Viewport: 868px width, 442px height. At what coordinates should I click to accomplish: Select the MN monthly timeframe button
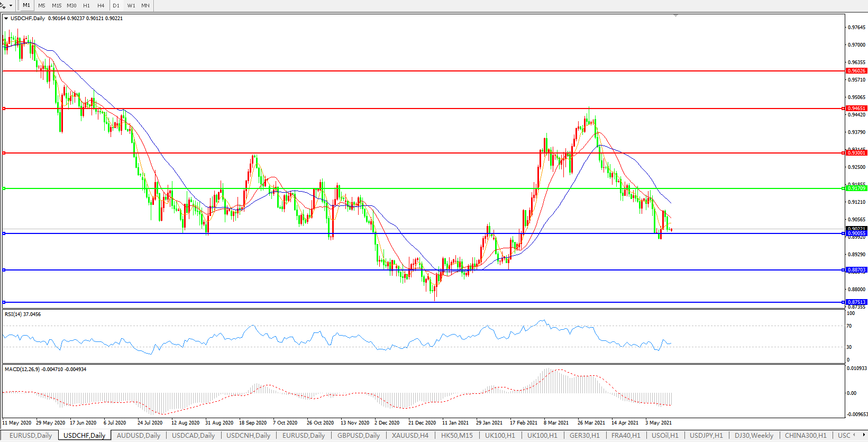coord(145,5)
